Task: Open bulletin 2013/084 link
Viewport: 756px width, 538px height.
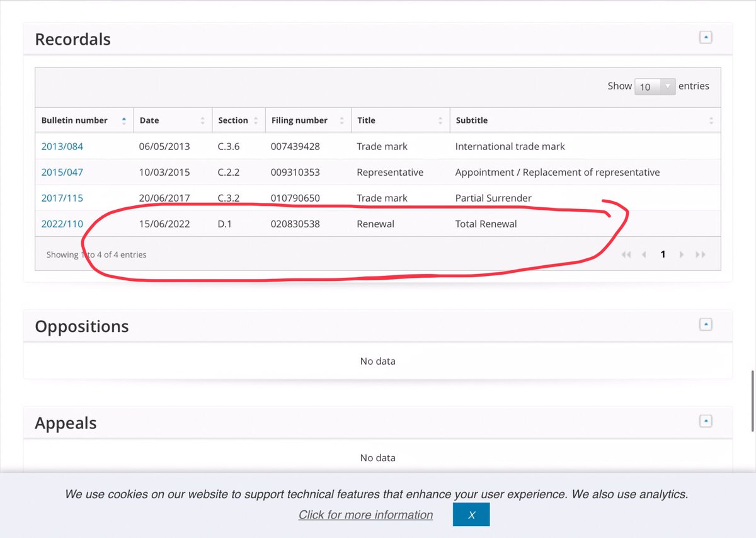Action: 62,146
